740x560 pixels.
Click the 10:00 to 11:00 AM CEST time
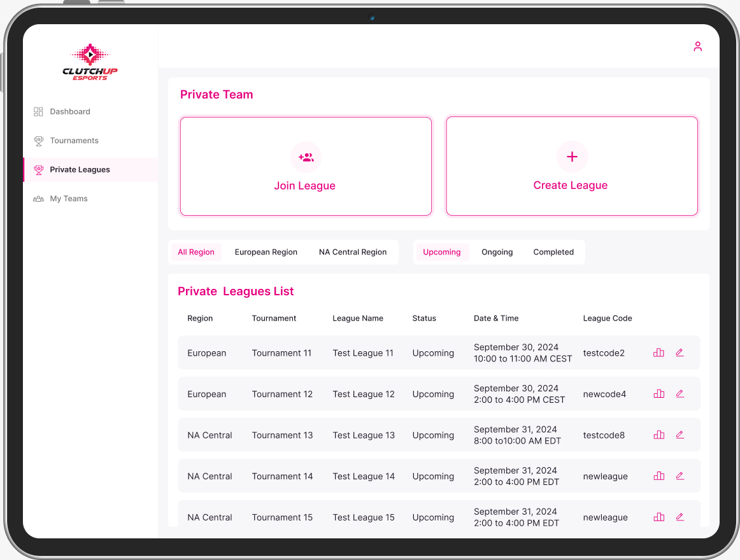point(523,358)
